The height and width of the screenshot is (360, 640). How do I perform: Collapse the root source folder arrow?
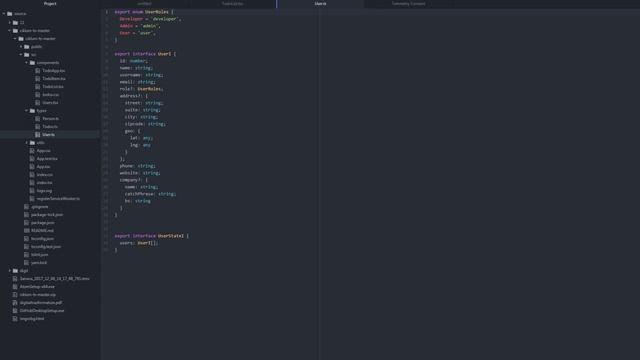[4, 13]
